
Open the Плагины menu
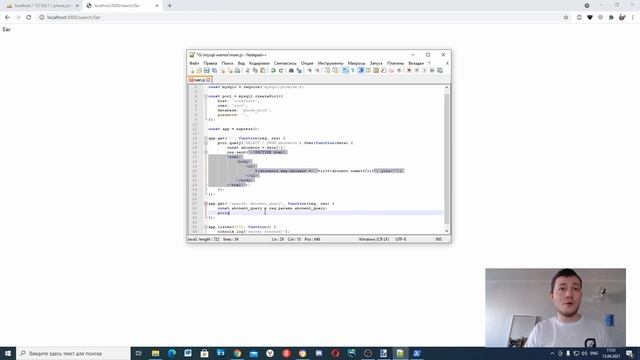click(x=395, y=63)
